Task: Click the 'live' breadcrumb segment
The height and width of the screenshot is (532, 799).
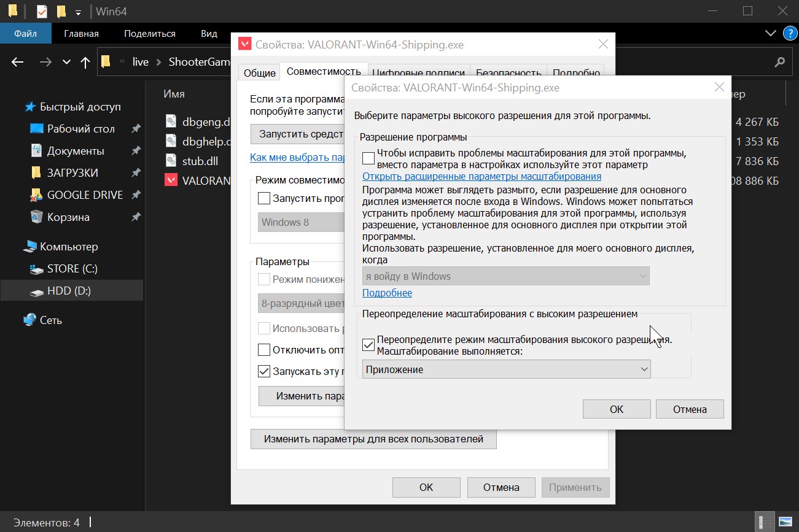Action: pos(141,62)
